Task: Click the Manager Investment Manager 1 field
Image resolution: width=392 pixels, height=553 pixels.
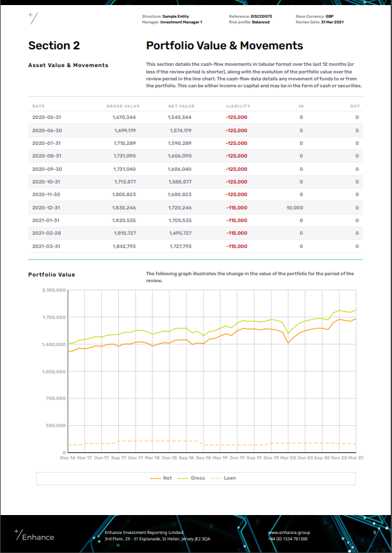Action: (172, 22)
